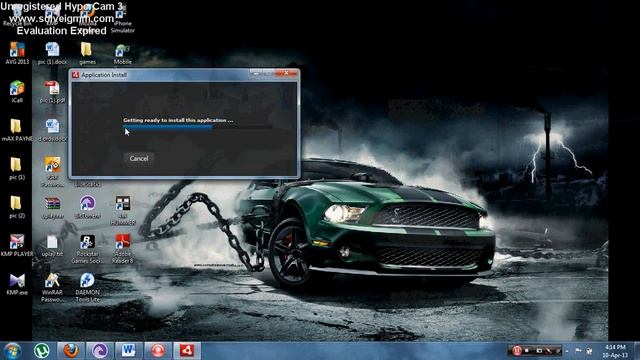Screen dimensions: 640x360
Task: Switch to Word in the taskbar
Action: (x=129, y=351)
